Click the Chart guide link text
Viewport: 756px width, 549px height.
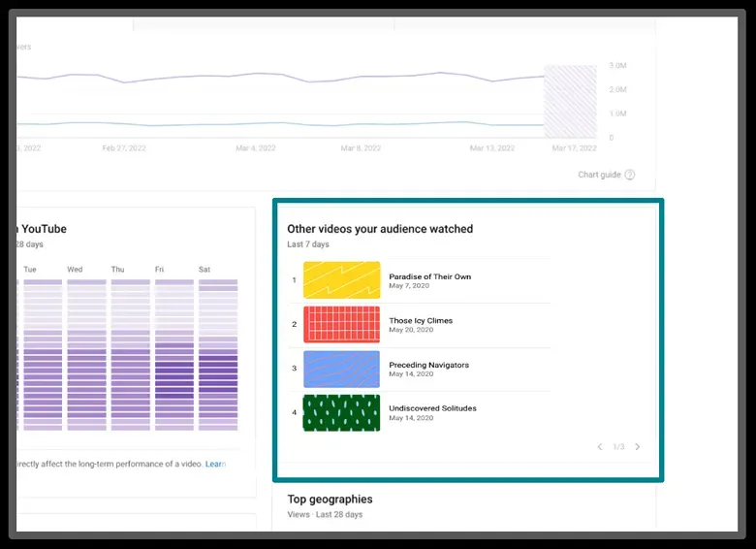[599, 175]
